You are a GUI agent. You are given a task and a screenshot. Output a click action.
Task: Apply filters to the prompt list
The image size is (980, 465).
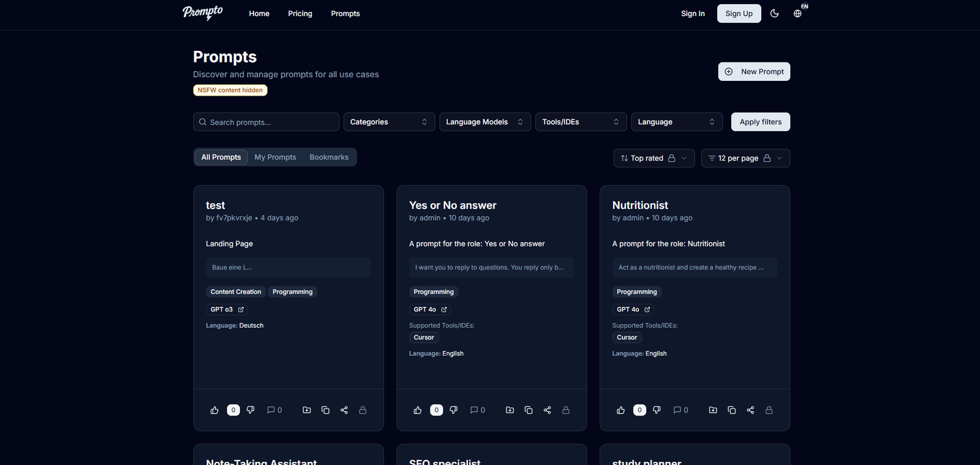point(761,122)
